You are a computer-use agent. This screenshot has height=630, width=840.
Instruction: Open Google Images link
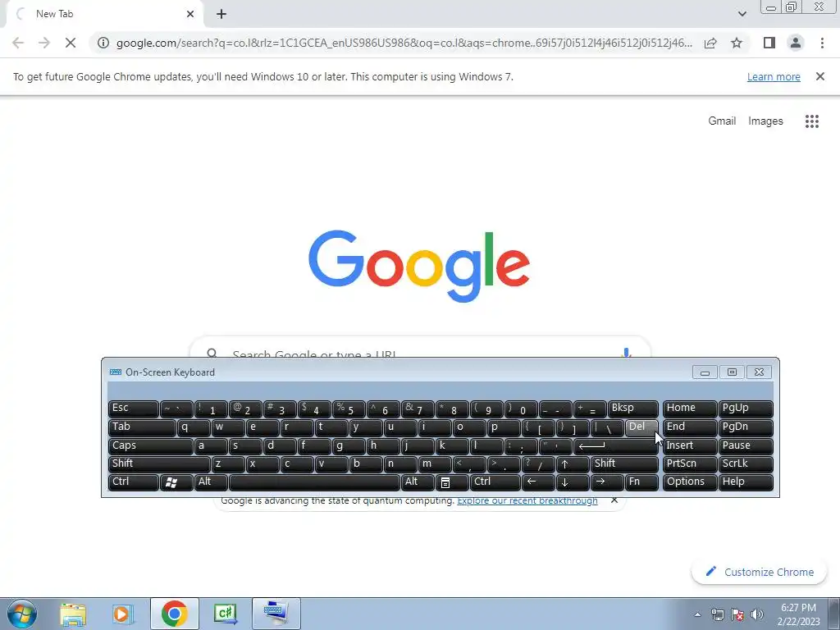point(765,121)
